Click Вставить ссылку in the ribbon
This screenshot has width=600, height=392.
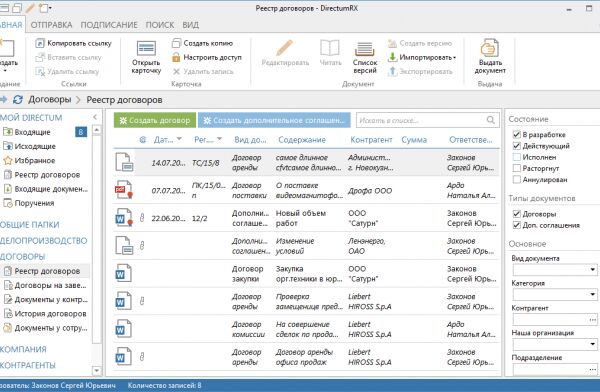tap(68, 57)
